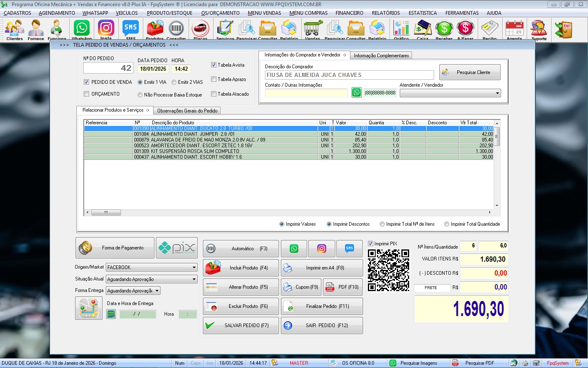Enable the Tabela Aprazo checkbox
588x368 pixels.
coord(214,79)
